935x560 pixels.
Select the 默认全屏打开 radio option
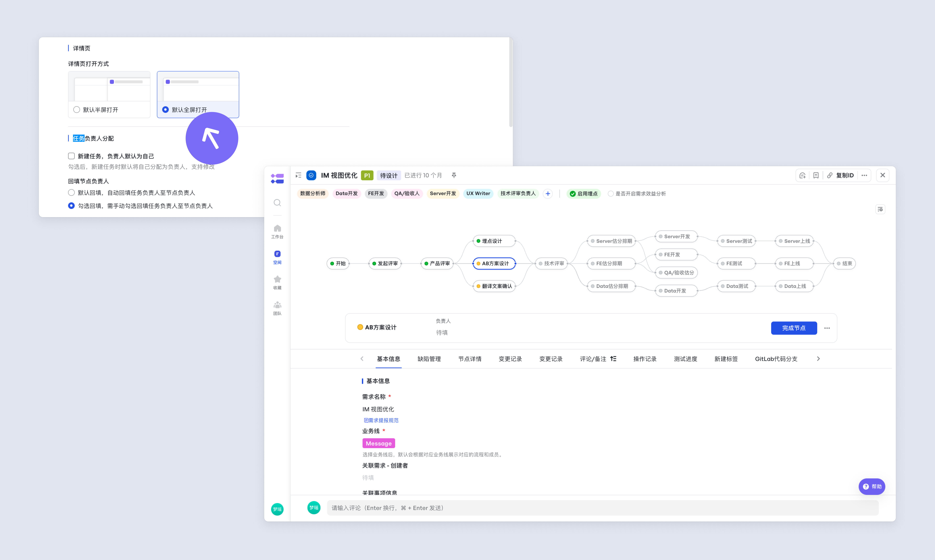(165, 110)
